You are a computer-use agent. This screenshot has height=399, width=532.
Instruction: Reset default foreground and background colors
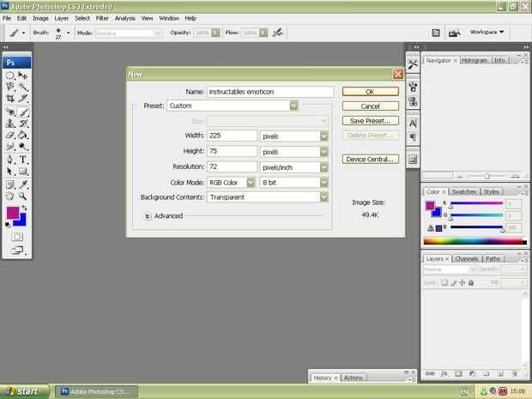point(8,225)
